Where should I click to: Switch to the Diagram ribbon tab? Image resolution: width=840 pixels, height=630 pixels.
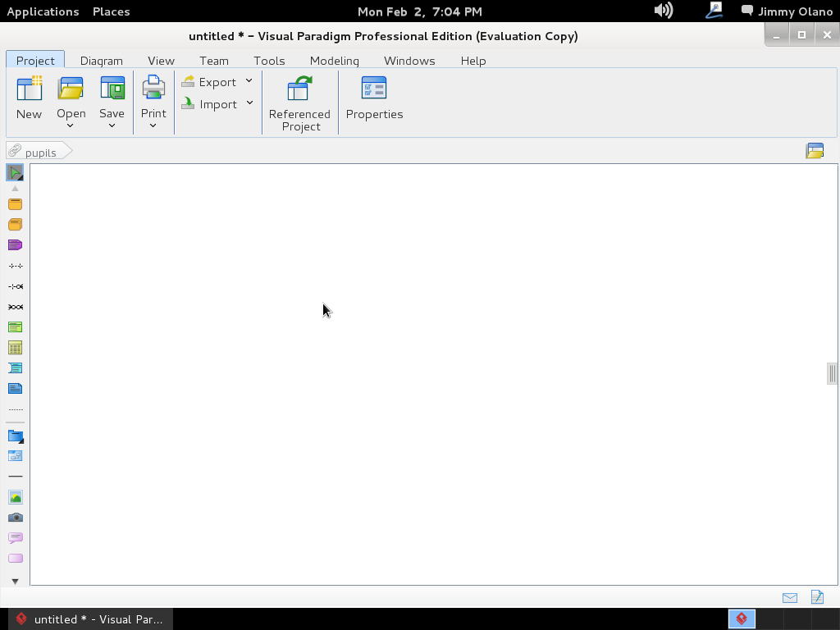point(101,61)
